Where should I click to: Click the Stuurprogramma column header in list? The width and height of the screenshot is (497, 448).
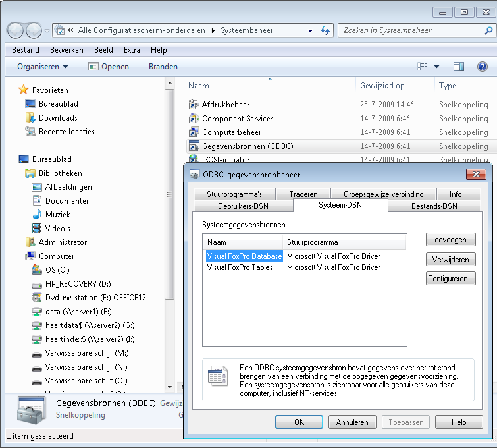pyautogui.click(x=344, y=242)
